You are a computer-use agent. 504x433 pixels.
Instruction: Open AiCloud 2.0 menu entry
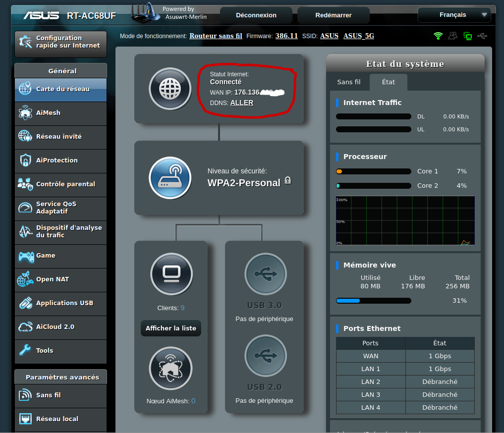(61, 327)
